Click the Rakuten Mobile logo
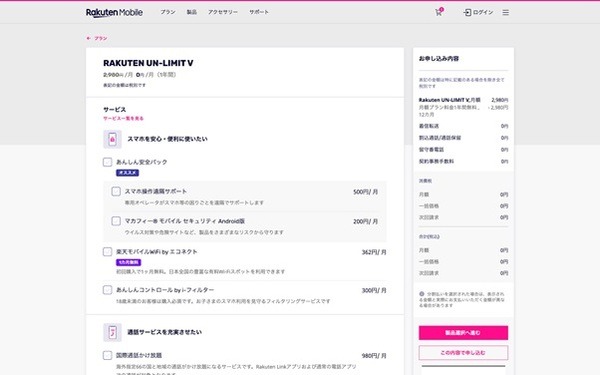Image resolution: width=600 pixels, height=375 pixels. click(x=114, y=13)
